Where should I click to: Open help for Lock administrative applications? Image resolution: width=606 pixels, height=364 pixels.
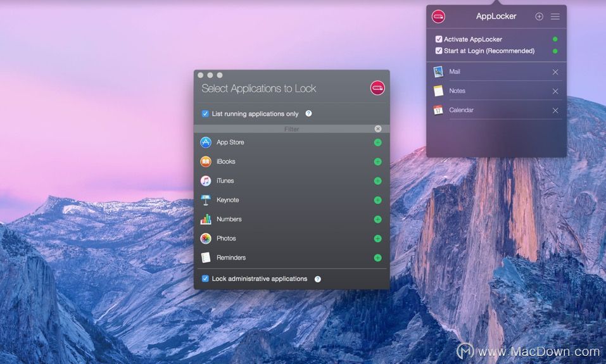point(317,279)
